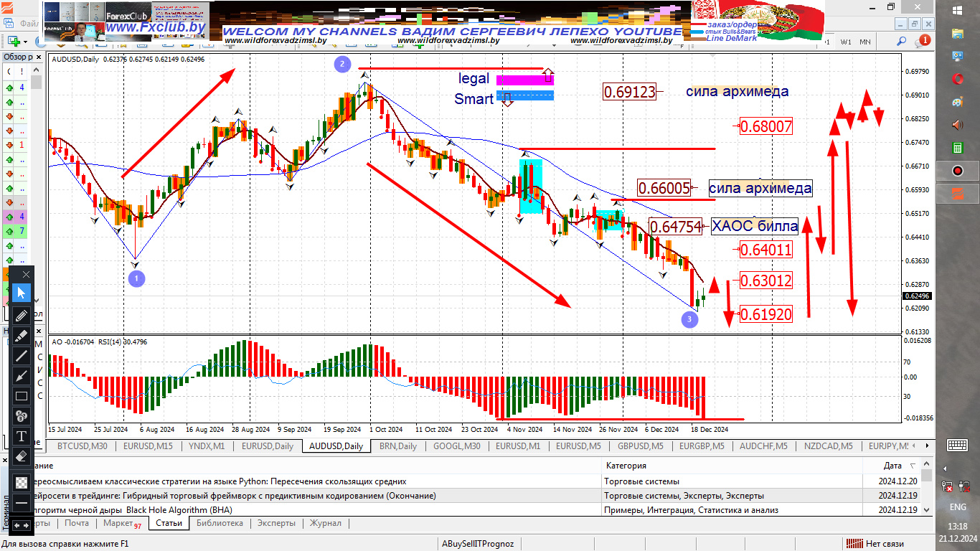
Task: Open the search magnifier in MetaTrader toolbar
Action: [901, 42]
